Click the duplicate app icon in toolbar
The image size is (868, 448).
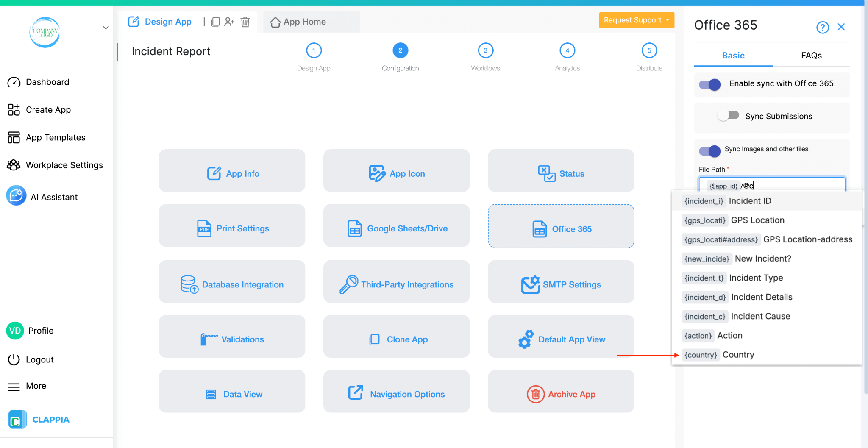[x=216, y=22]
